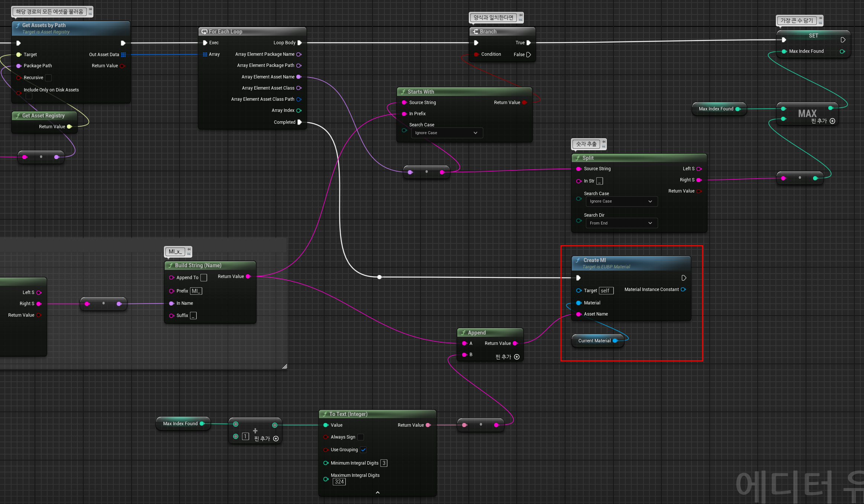864x504 pixels.
Task: Click the Out Asset Data array pin
Action: coord(123,55)
